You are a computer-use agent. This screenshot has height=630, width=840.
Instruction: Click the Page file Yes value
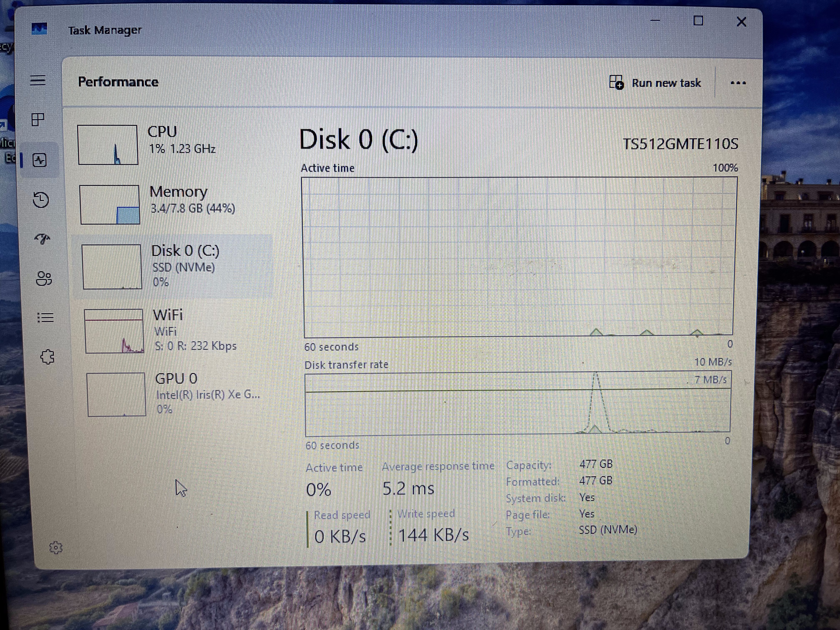pyautogui.click(x=586, y=514)
